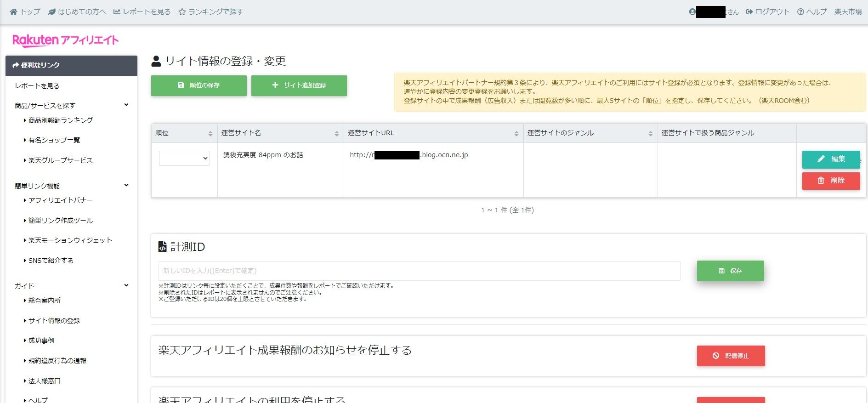Click the chart icon beside レポートを見る
The width and height of the screenshot is (868, 403).
(117, 12)
